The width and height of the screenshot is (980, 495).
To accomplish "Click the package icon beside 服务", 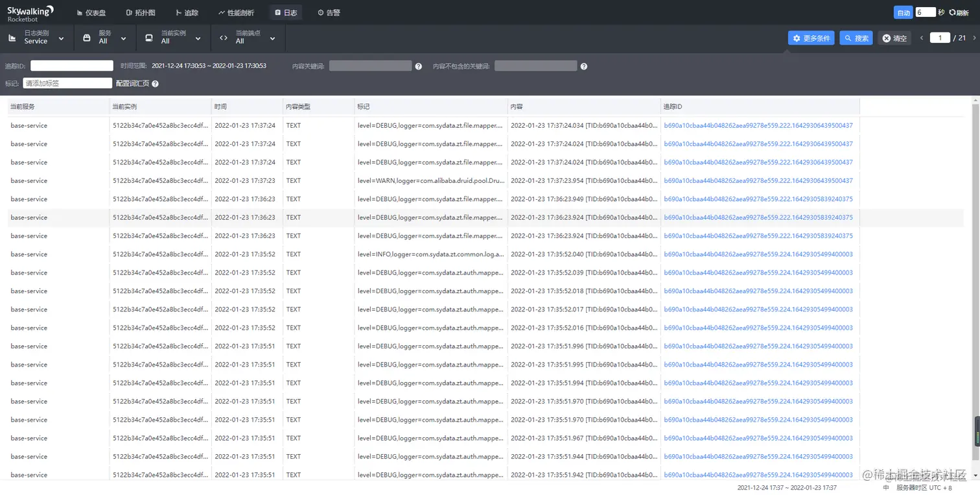I will click(87, 38).
